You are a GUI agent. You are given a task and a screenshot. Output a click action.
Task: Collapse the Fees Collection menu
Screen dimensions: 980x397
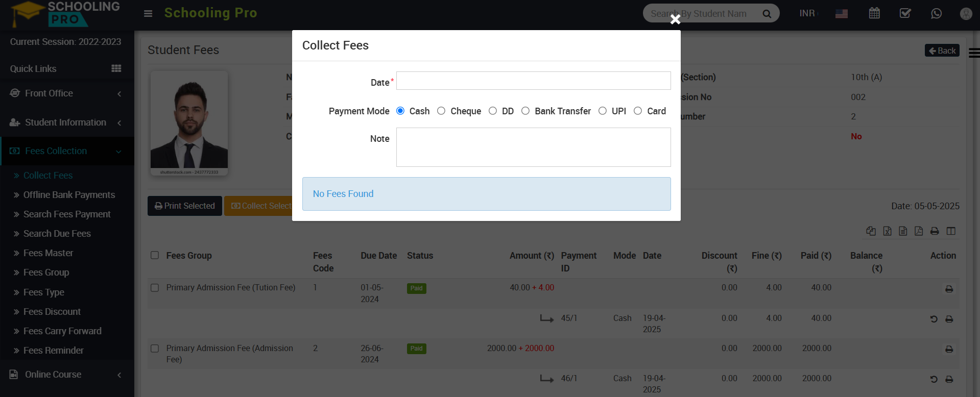67,151
